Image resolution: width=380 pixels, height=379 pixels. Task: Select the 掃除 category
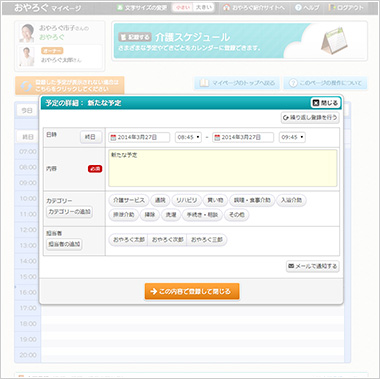[150, 215]
